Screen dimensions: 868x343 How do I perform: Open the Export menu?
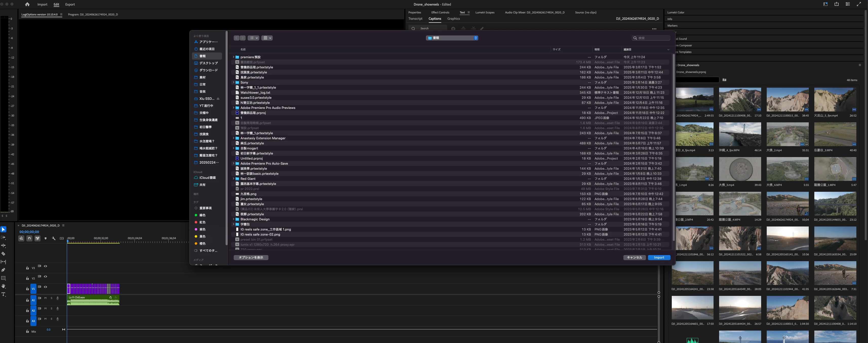click(70, 4)
